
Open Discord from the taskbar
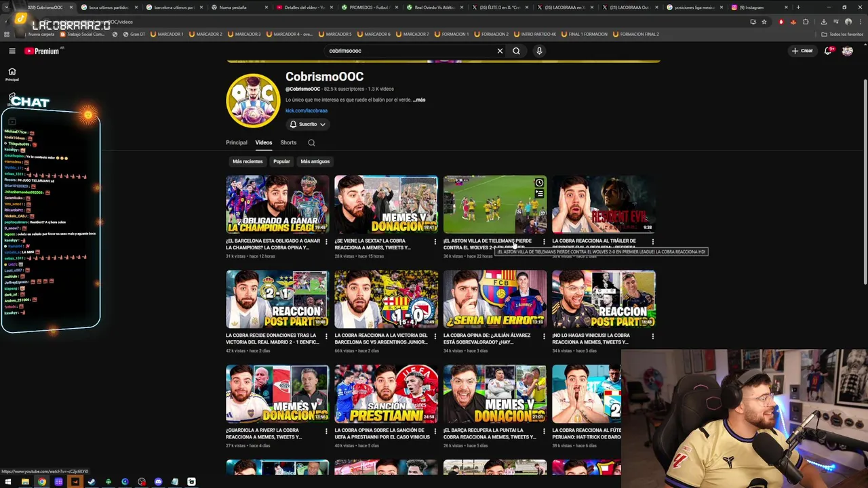[x=158, y=482]
